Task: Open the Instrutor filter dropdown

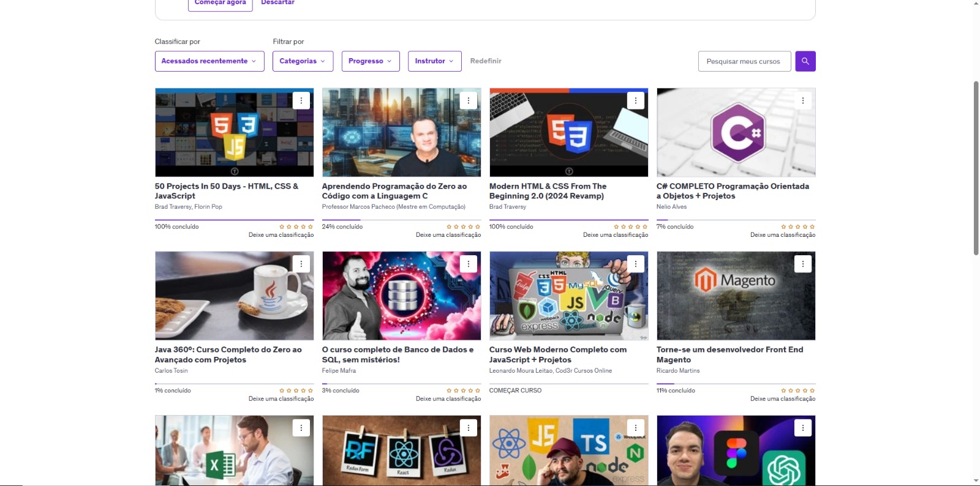Action: (x=434, y=61)
